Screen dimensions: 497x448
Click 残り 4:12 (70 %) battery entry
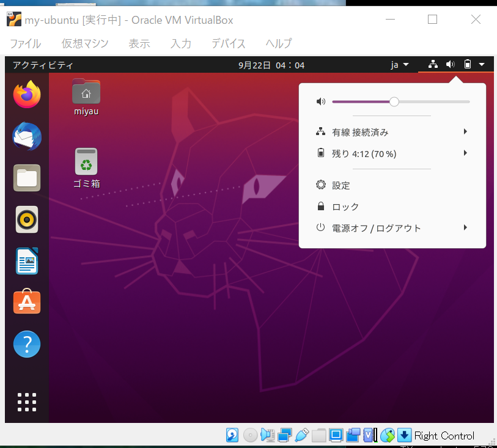tap(392, 153)
